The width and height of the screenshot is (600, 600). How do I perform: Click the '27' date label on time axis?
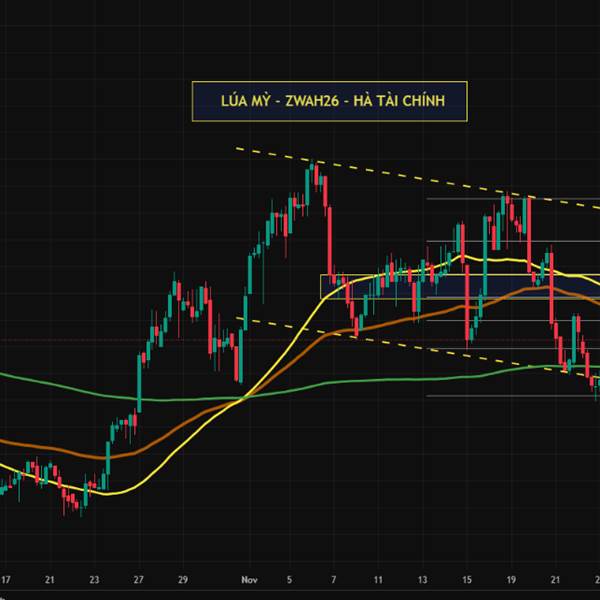tap(139, 580)
